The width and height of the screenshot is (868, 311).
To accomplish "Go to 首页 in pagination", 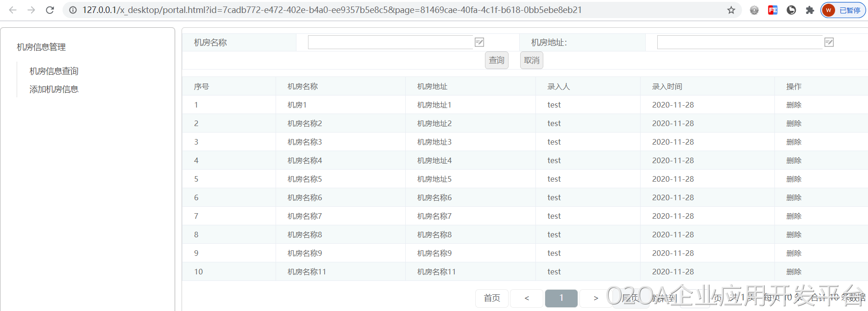I will [x=492, y=298].
